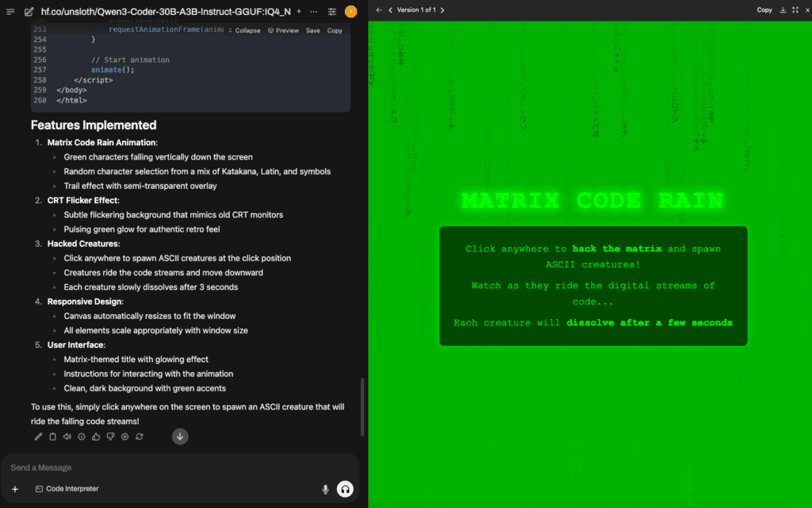This screenshot has height=508, width=812.
Task: Click the "Trail effect with semi-transparent overlay" bullet
Action: point(140,186)
